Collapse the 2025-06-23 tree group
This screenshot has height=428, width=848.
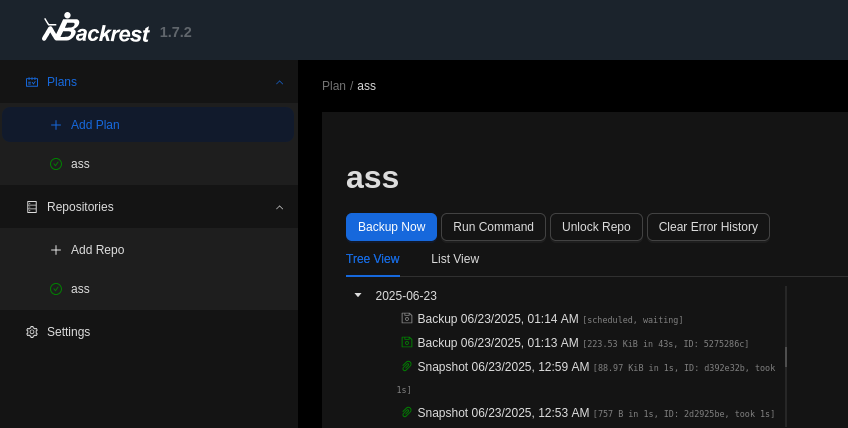click(358, 295)
